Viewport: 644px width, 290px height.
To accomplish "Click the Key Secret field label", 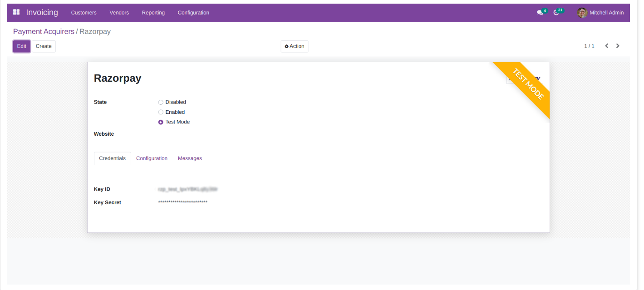I will pyautogui.click(x=108, y=202).
